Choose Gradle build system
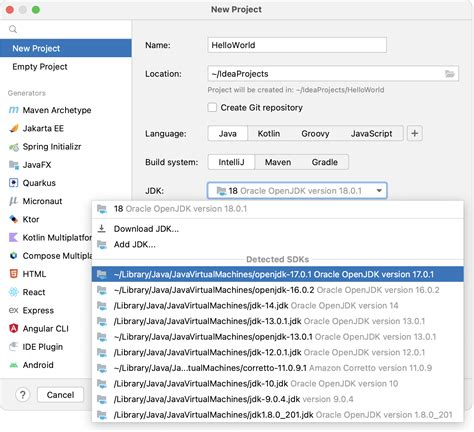Screen dimensions: 474x432 [x=325, y=162]
